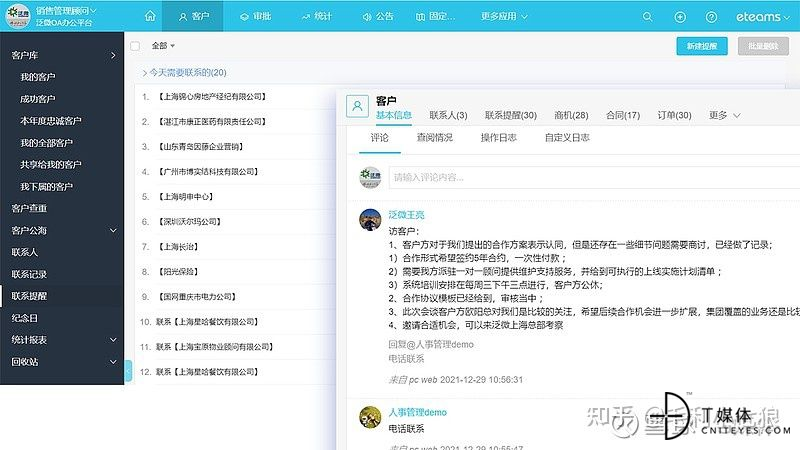Open the 人事管理demo user name link
Screen dimensions: 800x450
pos(417,412)
